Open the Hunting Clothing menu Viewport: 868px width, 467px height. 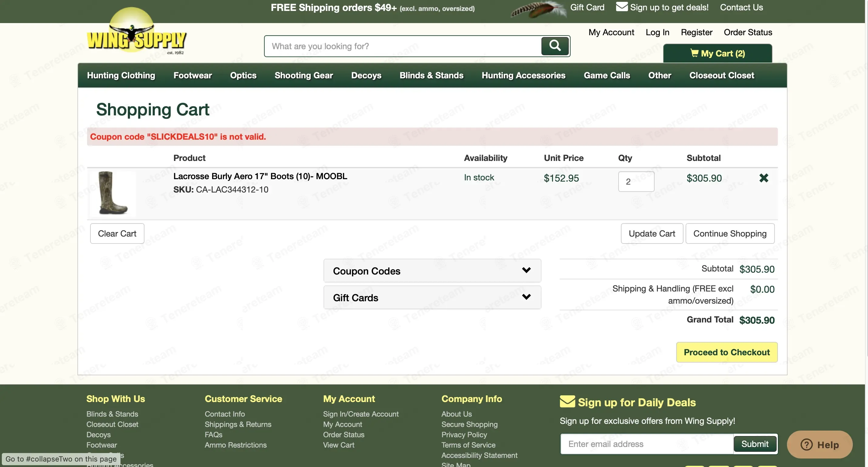point(121,75)
